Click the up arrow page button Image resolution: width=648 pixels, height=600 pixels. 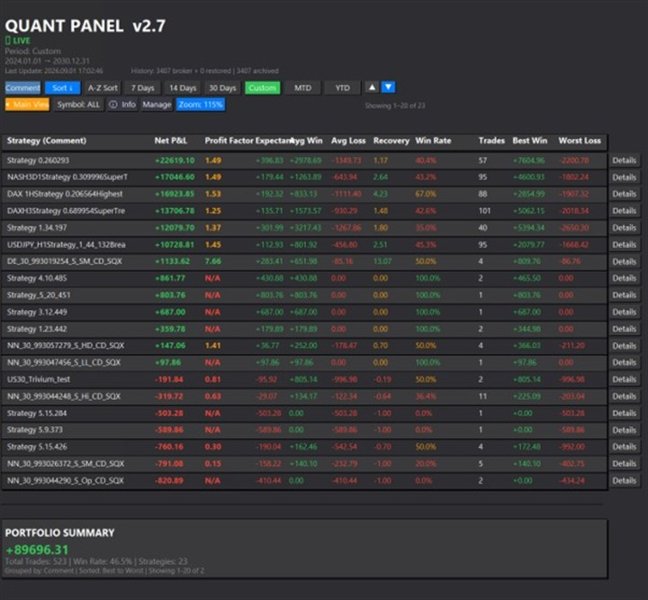click(x=372, y=88)
